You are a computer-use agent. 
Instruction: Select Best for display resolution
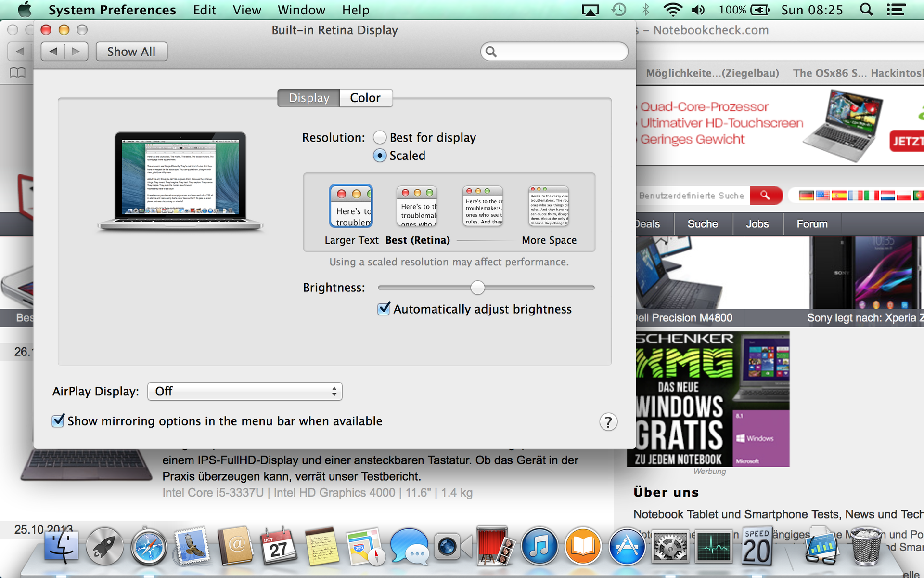380,138
